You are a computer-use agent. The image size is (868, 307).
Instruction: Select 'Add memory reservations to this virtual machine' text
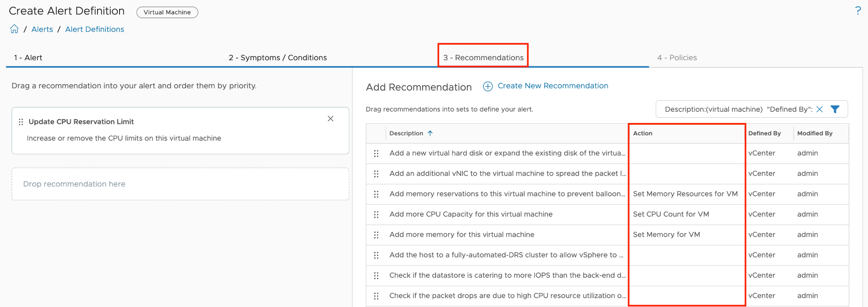[507, 194]
